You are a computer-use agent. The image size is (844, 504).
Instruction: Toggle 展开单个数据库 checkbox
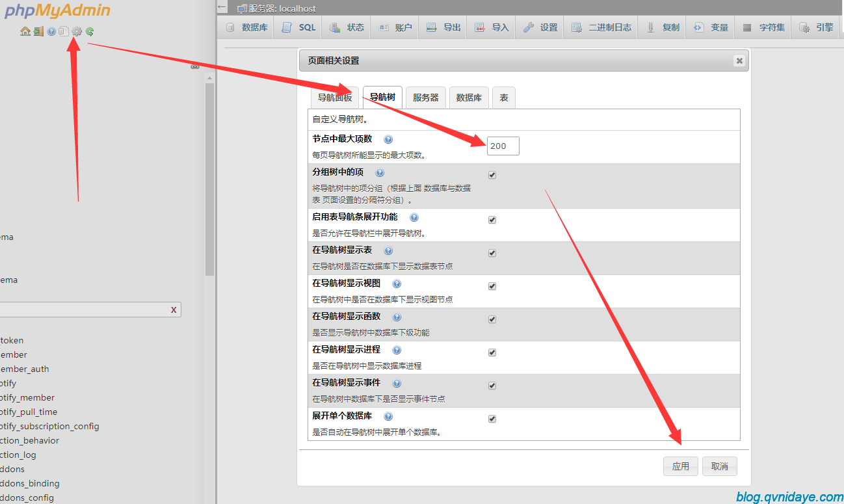pos(492,419)
